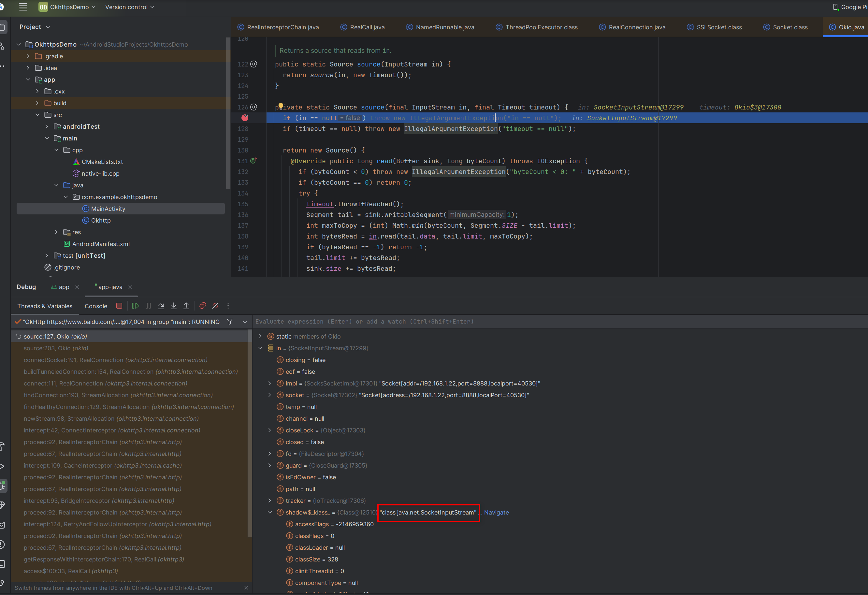Expand the res folder

56,232
